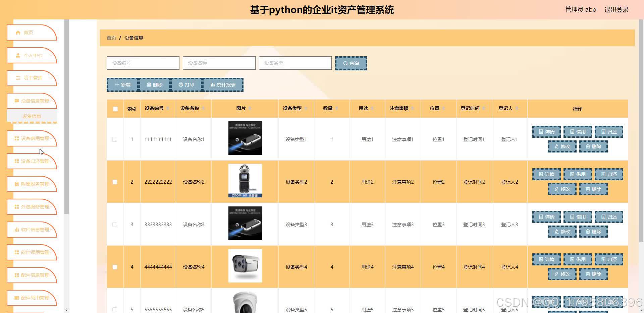Viewport: 644px width, 313px height.
Task: Click the icon beside 配件领用管理
Action: click(16, 298)
